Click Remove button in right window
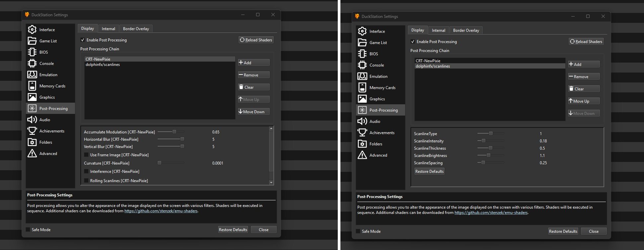 coord(584,76)
